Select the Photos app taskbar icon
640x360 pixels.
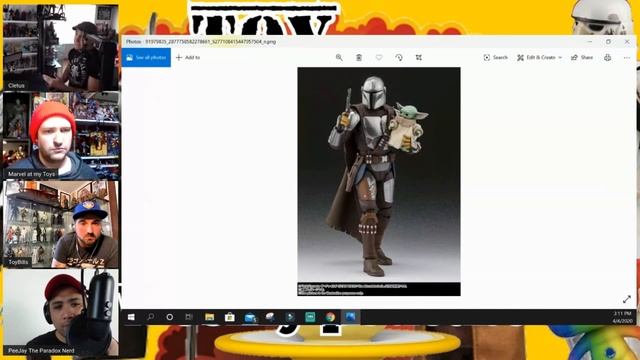click(x=350, y=317)
